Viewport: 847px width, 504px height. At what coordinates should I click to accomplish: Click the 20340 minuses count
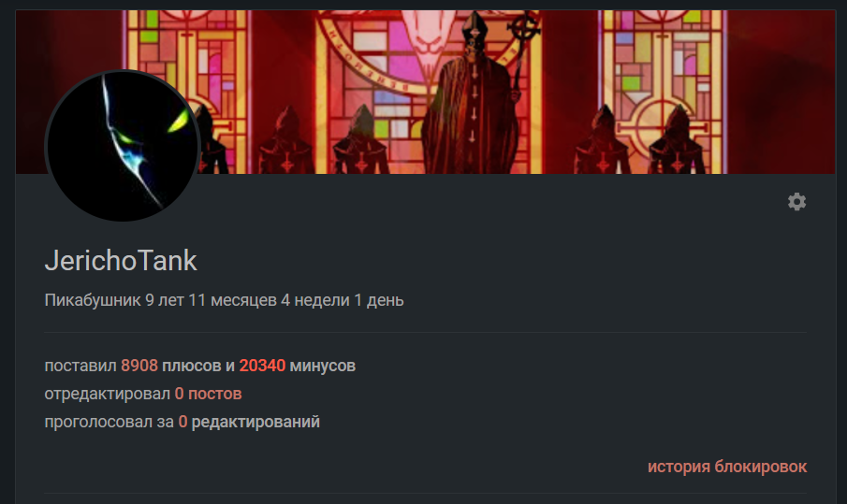(x=262, y=366)
